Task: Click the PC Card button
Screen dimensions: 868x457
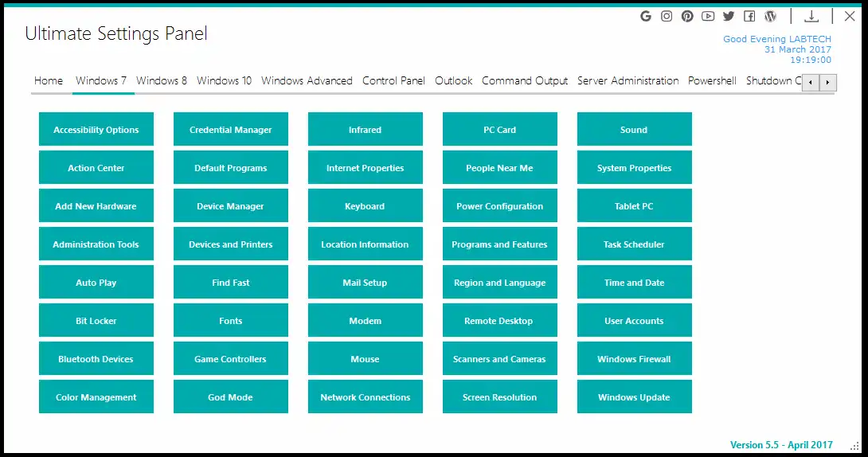Action: pyautogui.click(x=500, y=130)
